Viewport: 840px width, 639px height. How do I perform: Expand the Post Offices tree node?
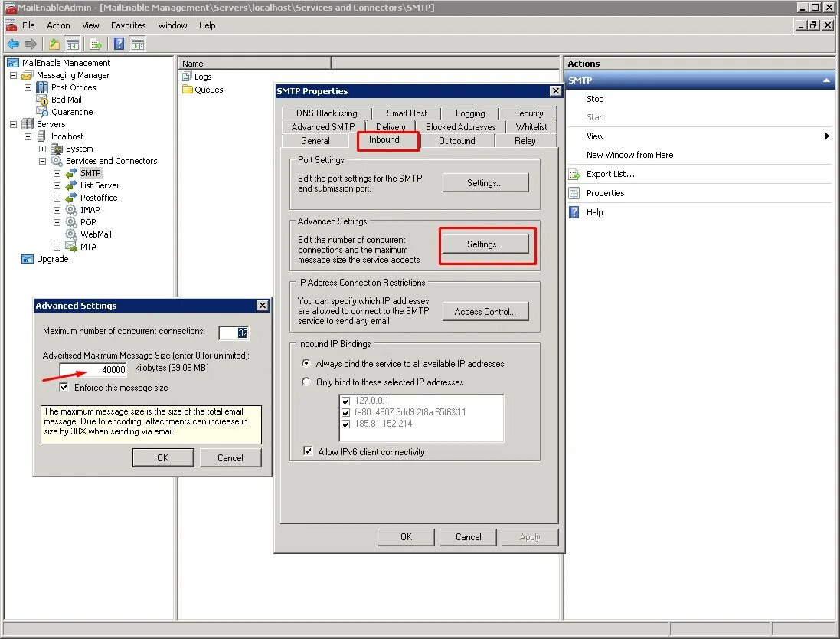28,87
